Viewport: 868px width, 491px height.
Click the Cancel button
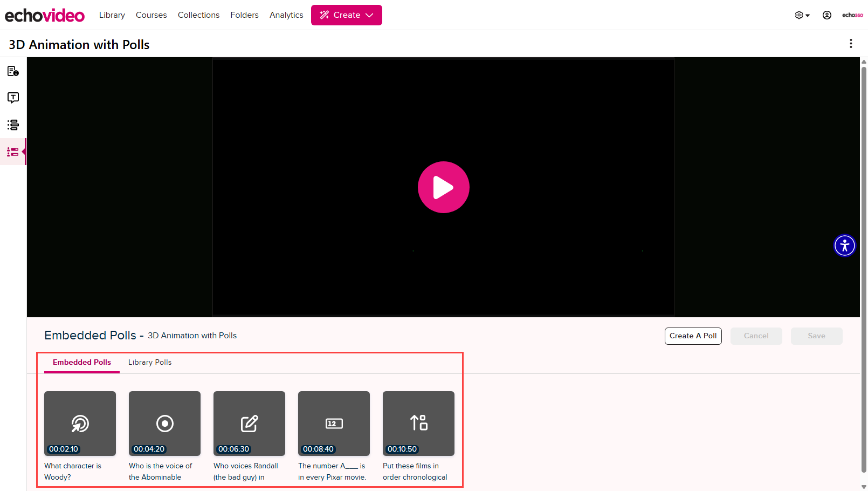(x=756, y=336)
